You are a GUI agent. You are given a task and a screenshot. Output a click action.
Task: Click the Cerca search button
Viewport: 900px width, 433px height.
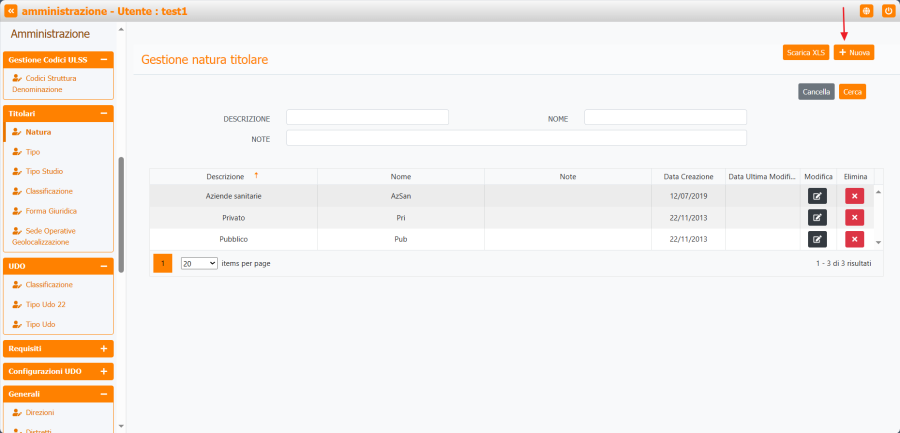point(852,91)
